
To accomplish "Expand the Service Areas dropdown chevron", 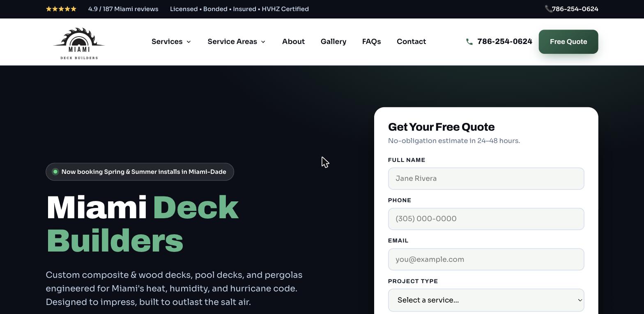I will click(263, 42).
